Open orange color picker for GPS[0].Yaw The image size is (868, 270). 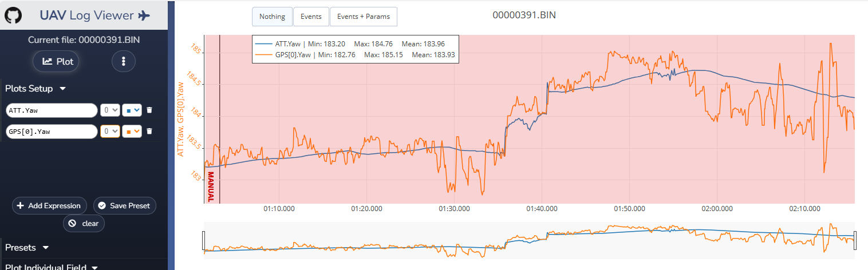132,132
